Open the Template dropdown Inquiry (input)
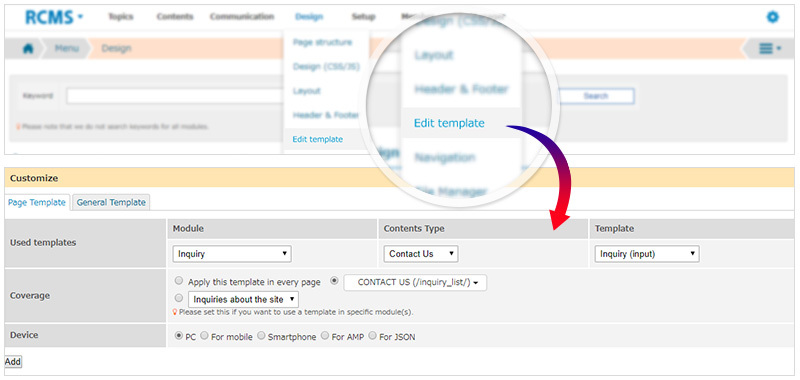Screen dimensions: 800x380 (x=646, y=254)
